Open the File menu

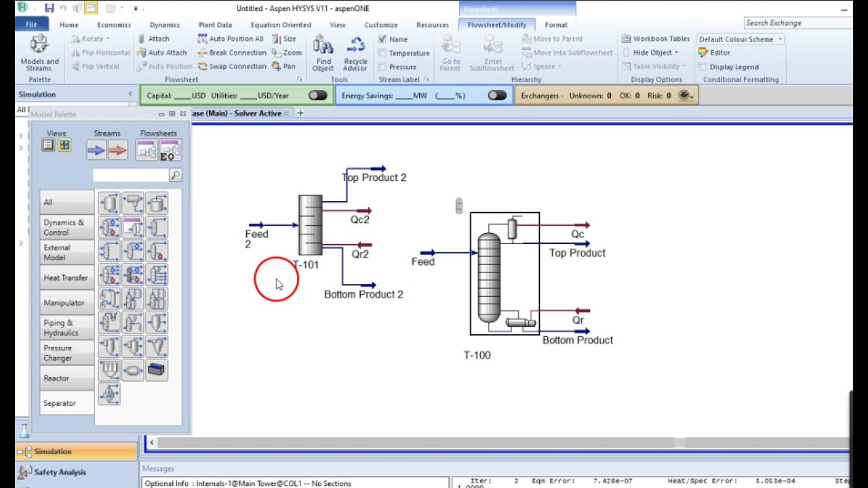pyautogui.click(x=31, y=25)
